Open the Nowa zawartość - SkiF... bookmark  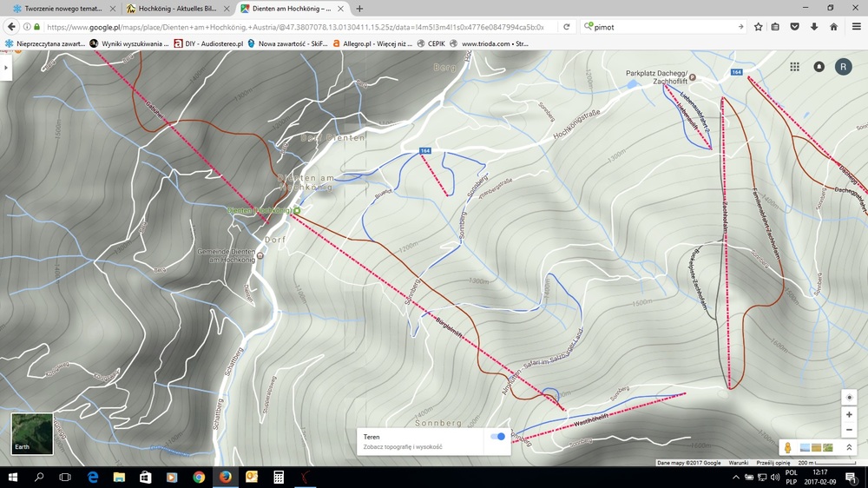(288, 43)
